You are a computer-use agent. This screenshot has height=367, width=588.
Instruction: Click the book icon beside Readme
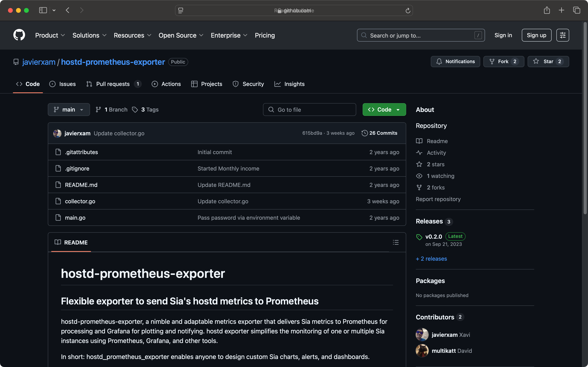tap(419, 141)
